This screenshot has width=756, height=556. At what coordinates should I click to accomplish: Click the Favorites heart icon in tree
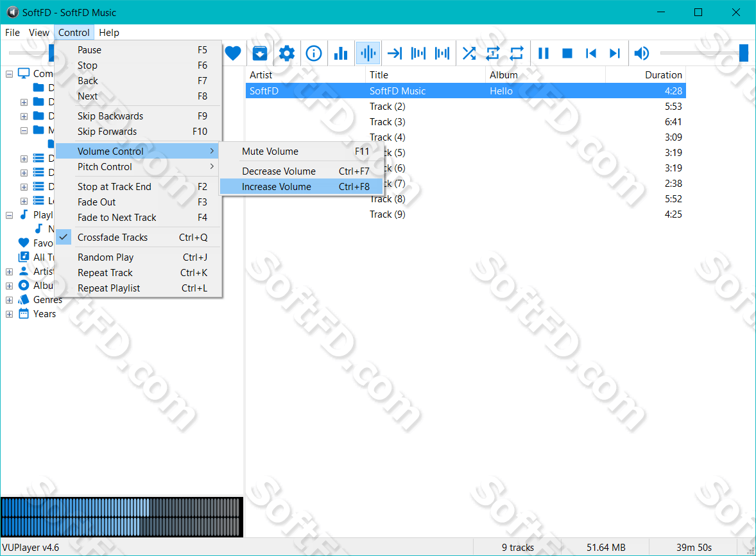pos(24,243)
